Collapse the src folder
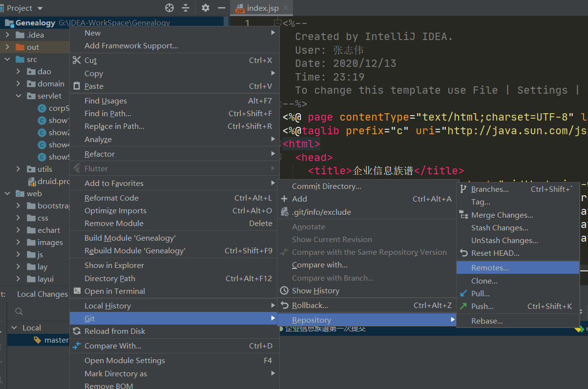This screenshot has height=389, width=588. click(7, 59)
